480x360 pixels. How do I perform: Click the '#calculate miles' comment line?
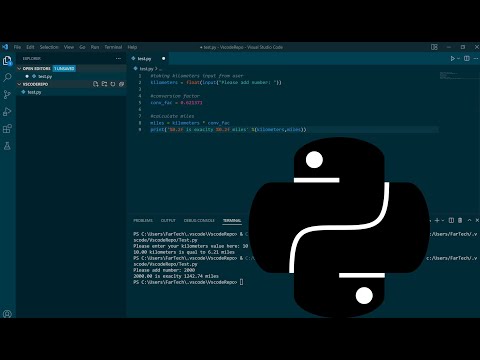pos(172,116)
